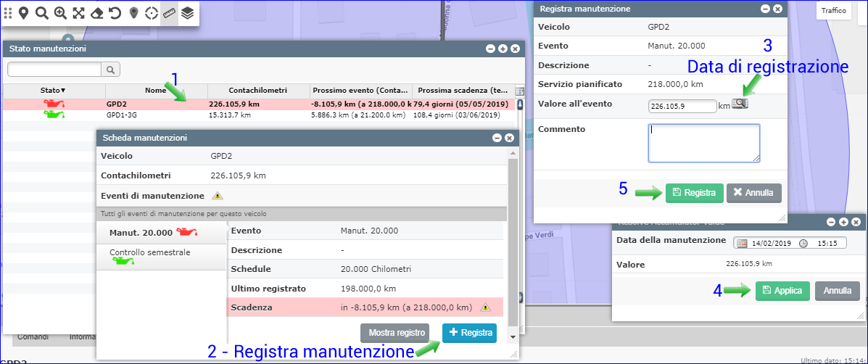868x364 pixels.
Task: Toggle the ruler measurement tool
Action: coord(169,13)
